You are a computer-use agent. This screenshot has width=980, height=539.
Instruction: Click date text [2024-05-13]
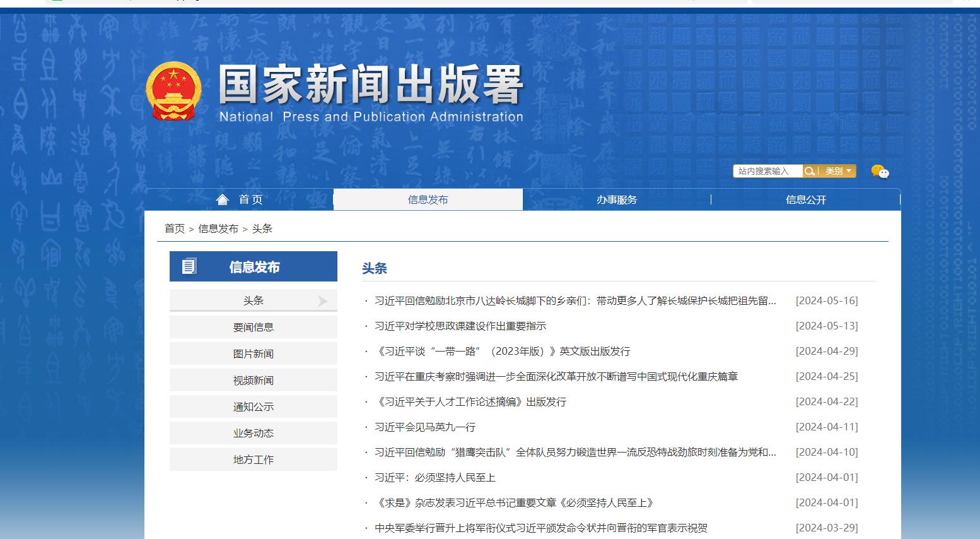click(827, 326)
